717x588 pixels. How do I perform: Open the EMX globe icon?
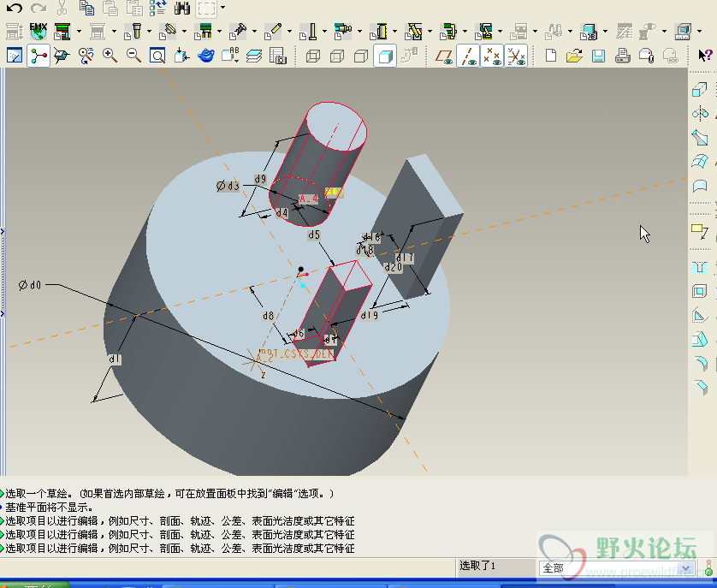(39, 31)
